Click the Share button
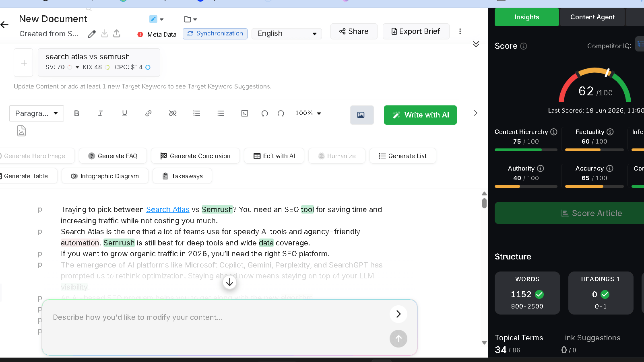 point(354,31)
